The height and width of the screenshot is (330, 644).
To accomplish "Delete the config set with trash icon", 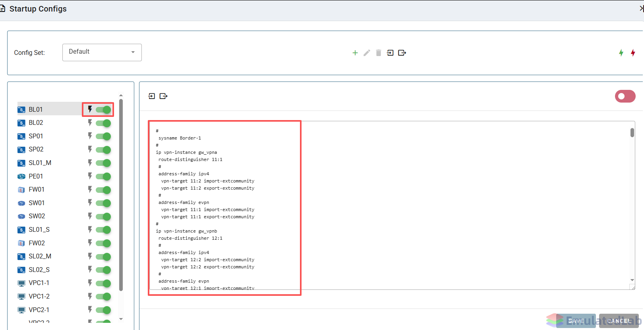I will (x=379, y=53).
